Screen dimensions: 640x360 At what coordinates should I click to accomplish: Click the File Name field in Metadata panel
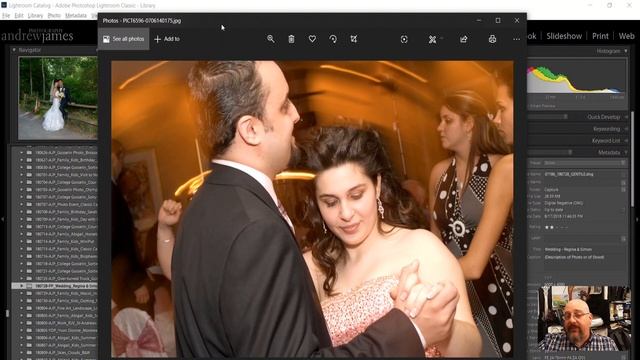569,174
